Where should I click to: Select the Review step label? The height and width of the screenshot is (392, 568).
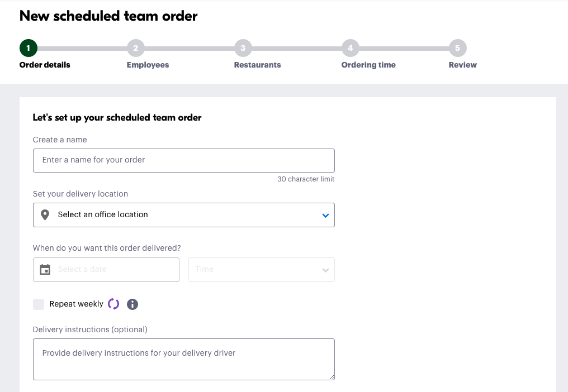click(x=462, y=65)
